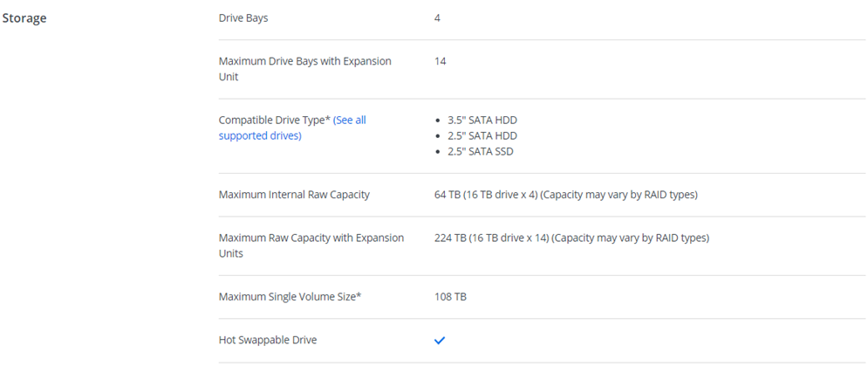Select 'Maximum Drive Bays with Expansion Unit' label
This screenshot has height=366, width=868.
point(304,69)
